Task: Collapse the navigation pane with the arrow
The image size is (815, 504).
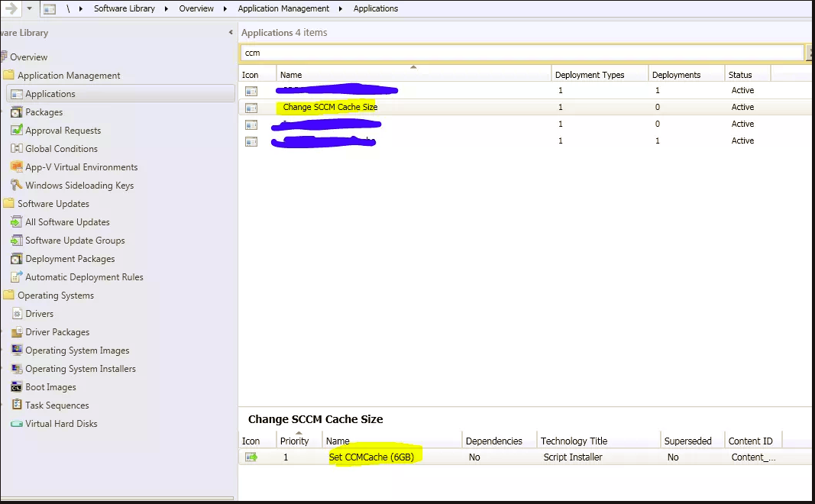Action: pyautogui.click(x=231, y=32)
